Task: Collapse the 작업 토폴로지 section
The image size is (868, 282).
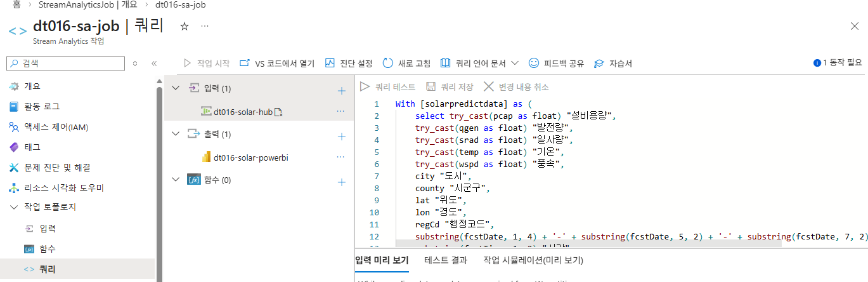Action: click(14, 208)
